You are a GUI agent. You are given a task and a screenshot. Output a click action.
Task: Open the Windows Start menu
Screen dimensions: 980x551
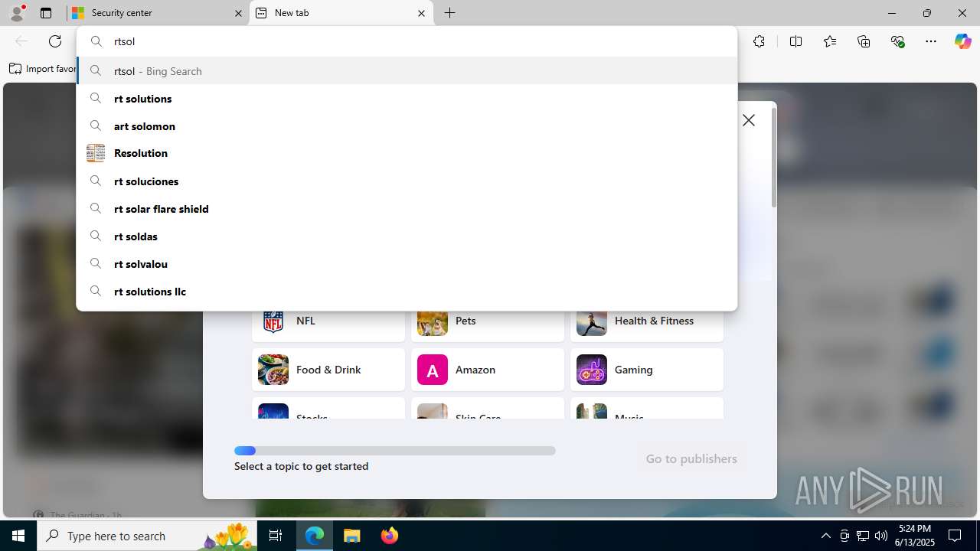click(18, 536)
